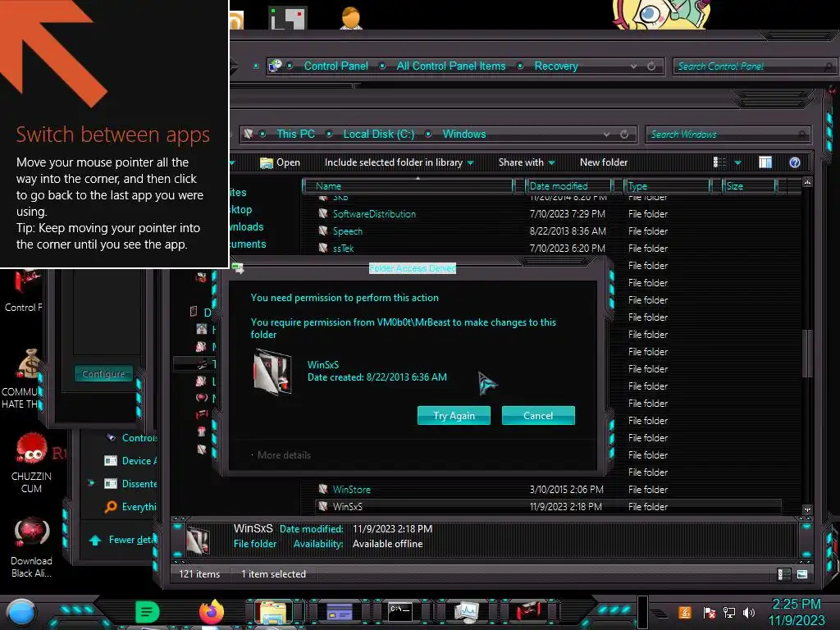The image size is (840, 630).
Task: Focus the Search Windows field
Action: coord(728,135)
